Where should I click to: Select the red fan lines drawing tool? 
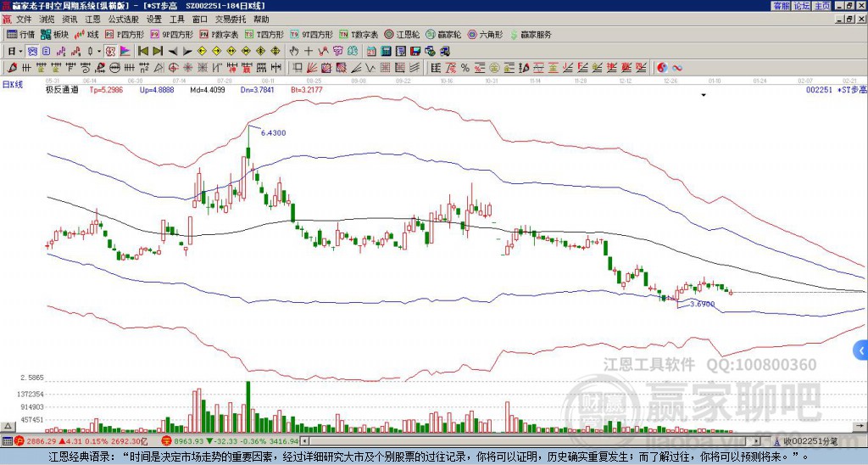point(312,68)
